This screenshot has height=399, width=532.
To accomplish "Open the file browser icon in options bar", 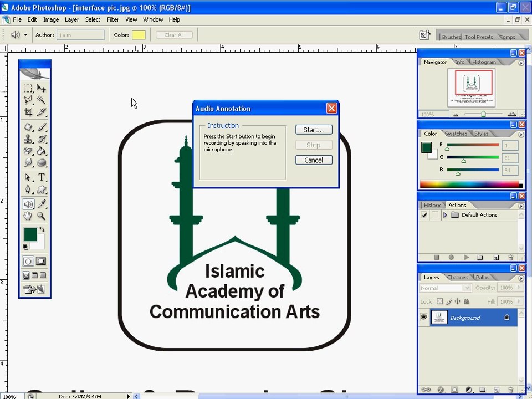I will click(x=424, y=34).
